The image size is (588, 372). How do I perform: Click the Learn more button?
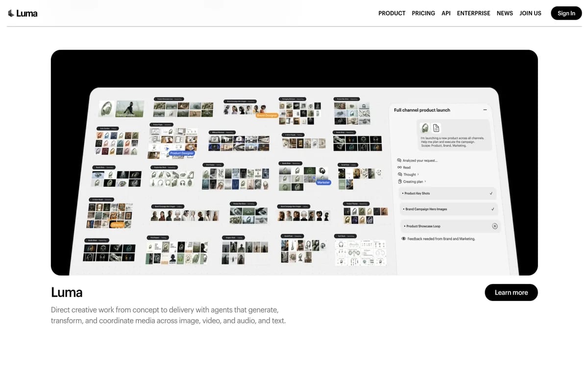click(511, 293)
